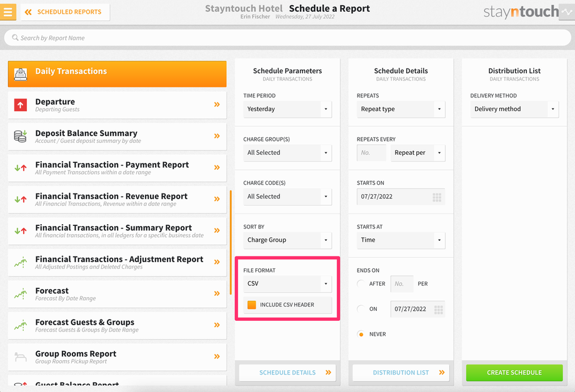
Task: Open the Repeat per dropdown
Action: pyautogui.click(x=417, y=153)
